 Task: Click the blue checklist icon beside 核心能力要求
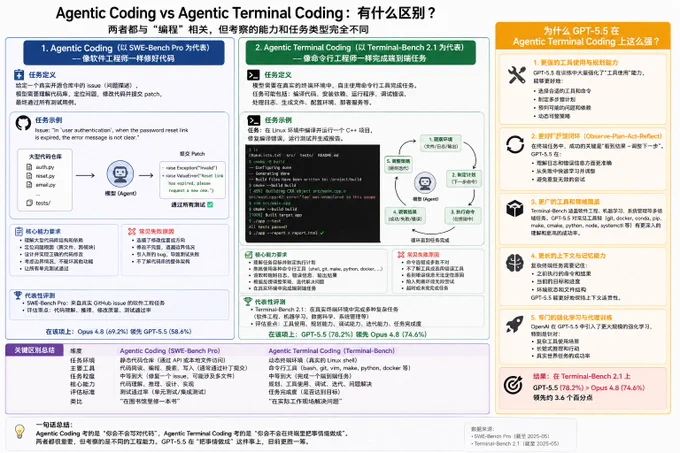[x=19, y=231]
